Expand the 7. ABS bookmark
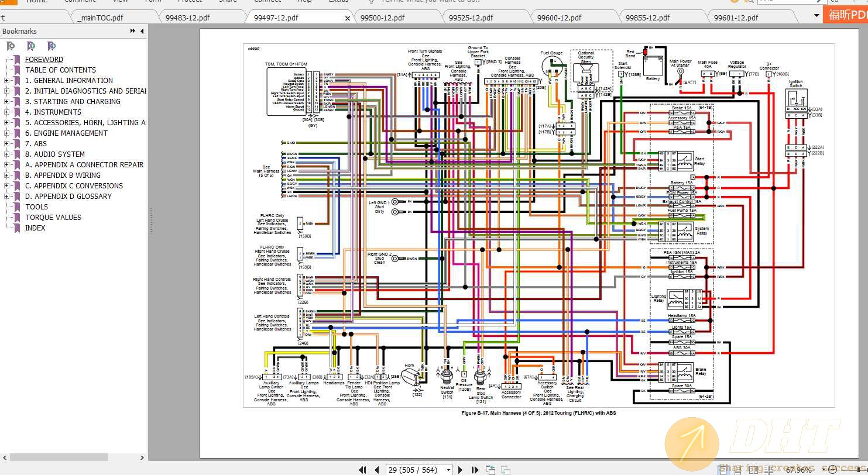The height and width of the screenshot is (475, 868). pos(6,144)
